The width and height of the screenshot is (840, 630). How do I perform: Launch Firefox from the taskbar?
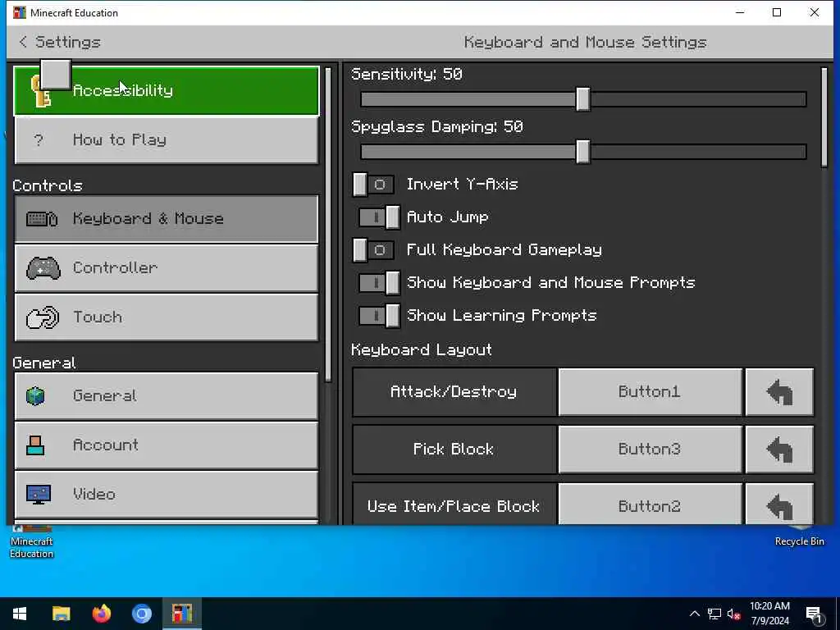click(101, 614)
